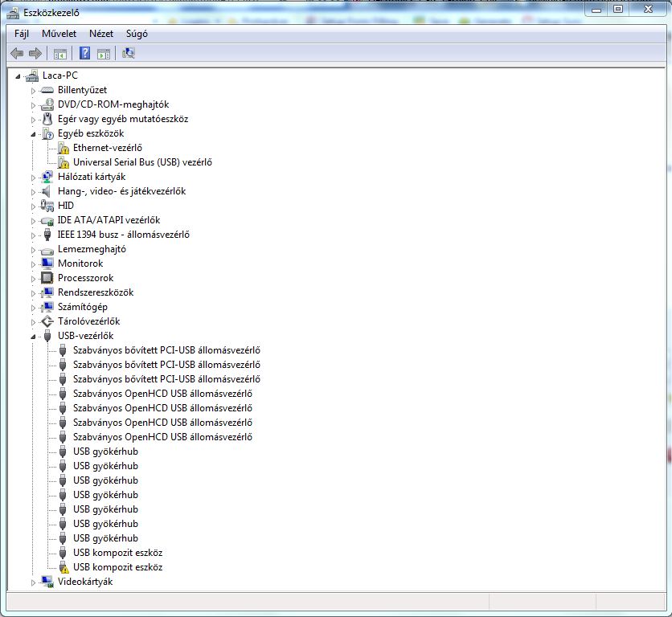The height and width of the screenshot is (617, 672).
Task: Maximize the Eszközkezelő window
Action: coord(618,9)
